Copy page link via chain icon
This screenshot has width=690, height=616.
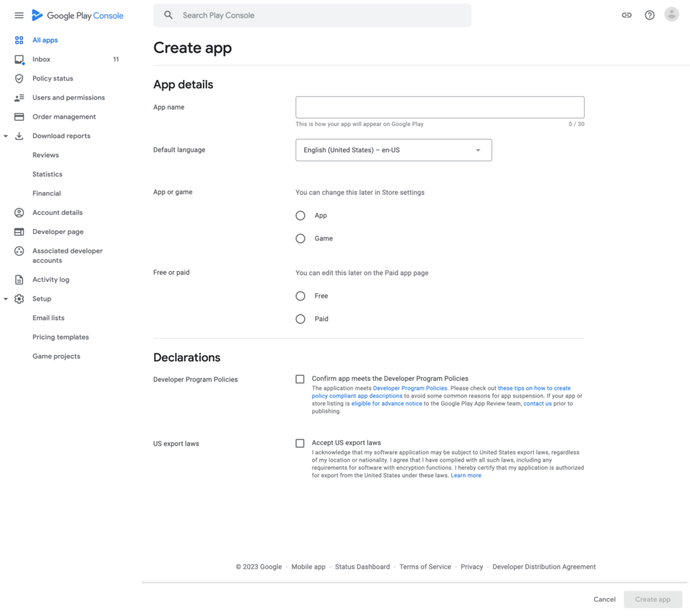pyautogui.click(x=627, y=16)
